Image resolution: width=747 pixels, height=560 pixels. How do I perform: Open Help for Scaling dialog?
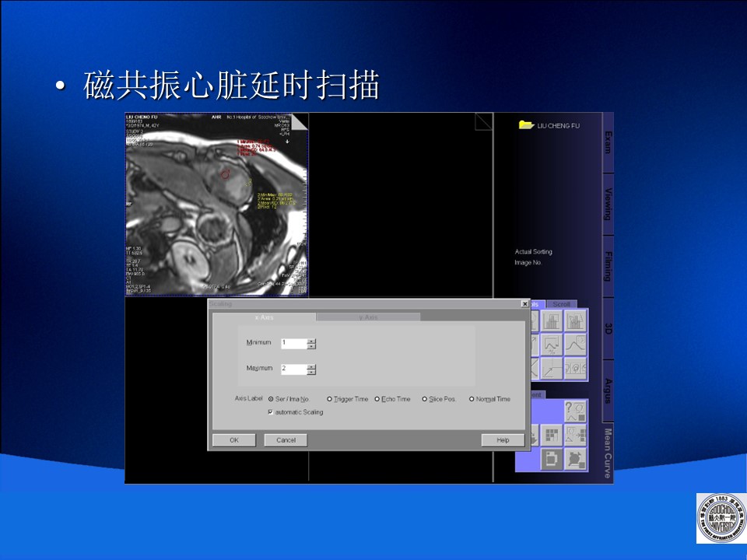point(503,440)
